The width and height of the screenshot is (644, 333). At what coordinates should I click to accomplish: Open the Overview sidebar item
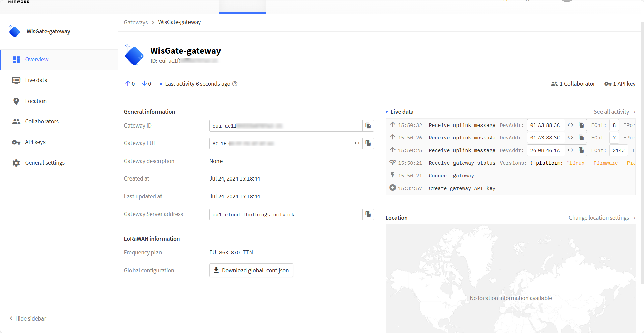click(x=59, y=60)
